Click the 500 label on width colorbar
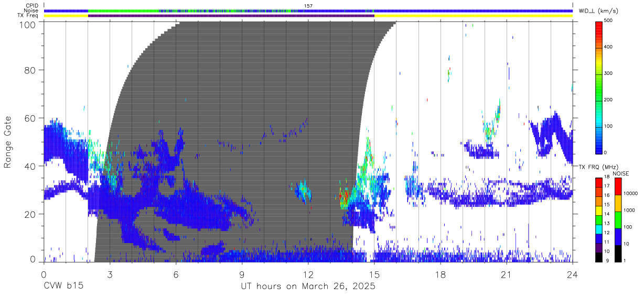 609,20
